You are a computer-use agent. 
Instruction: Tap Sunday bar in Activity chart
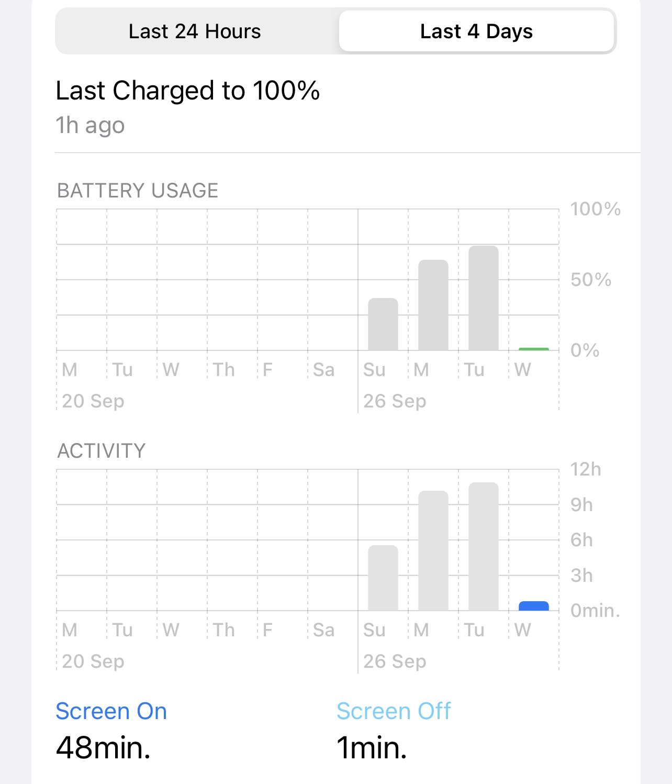tap(383, 578)
